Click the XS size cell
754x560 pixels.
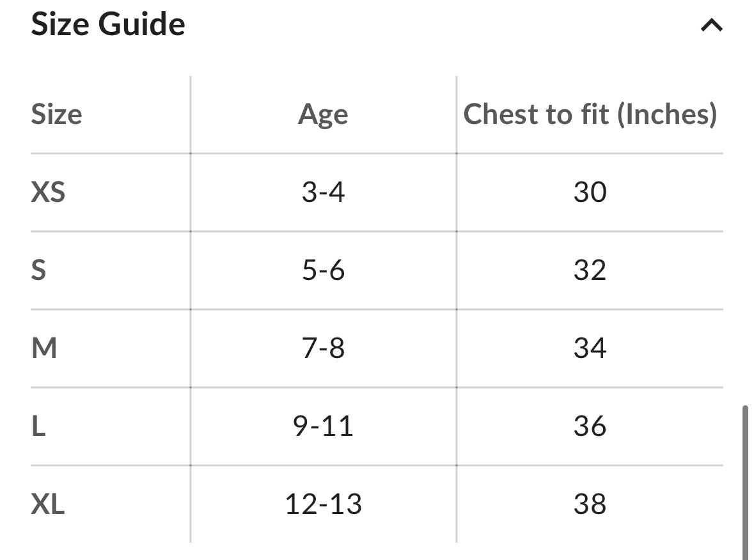[48, 192]
